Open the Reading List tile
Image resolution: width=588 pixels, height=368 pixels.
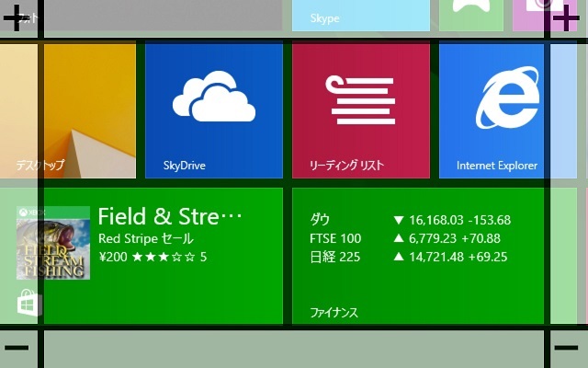tap(360, 110)
